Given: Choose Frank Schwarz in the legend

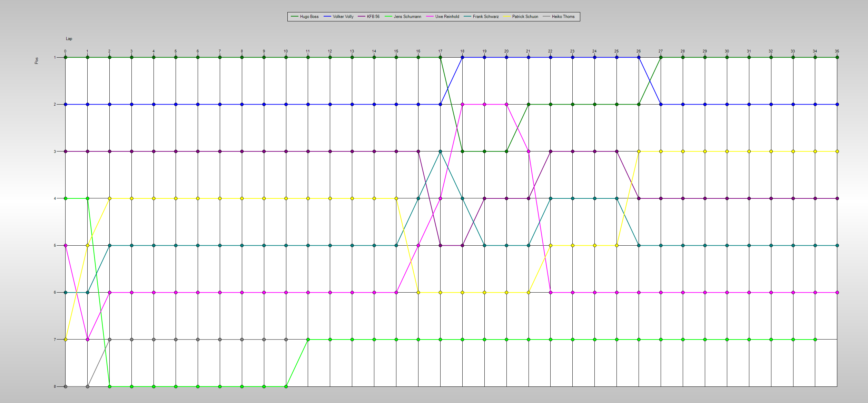Looking at the screenshot, I should [481, 17].
